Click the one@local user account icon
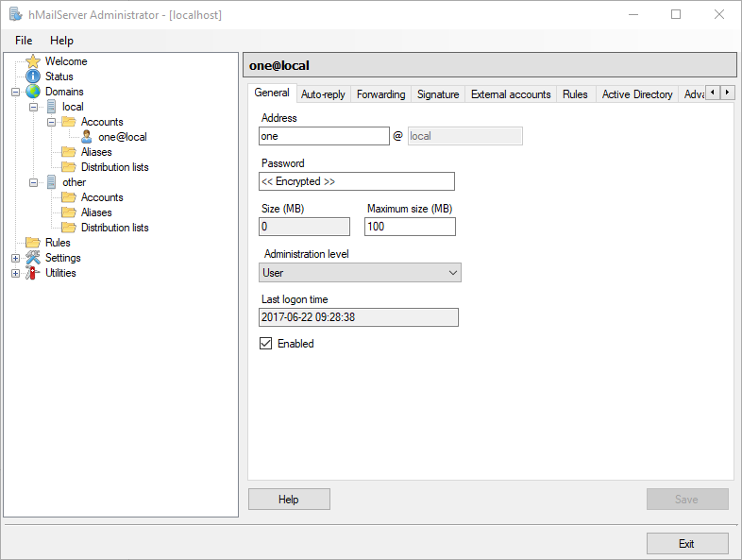 86,137
